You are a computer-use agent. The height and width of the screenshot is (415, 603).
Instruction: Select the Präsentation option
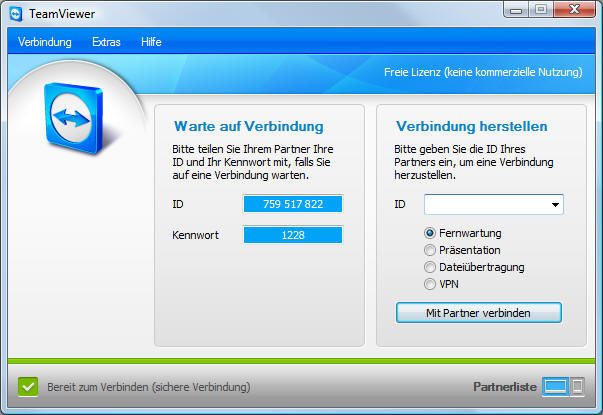point(431,249)
